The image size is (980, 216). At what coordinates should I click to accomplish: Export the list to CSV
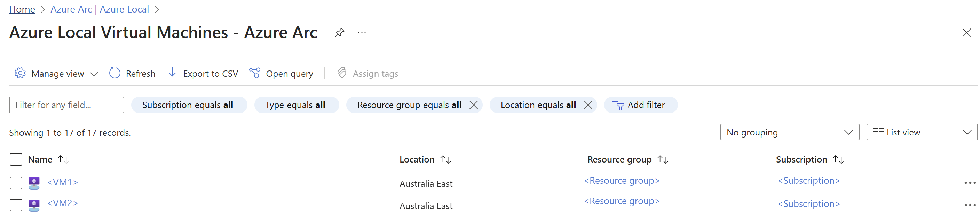coord(203,74)
